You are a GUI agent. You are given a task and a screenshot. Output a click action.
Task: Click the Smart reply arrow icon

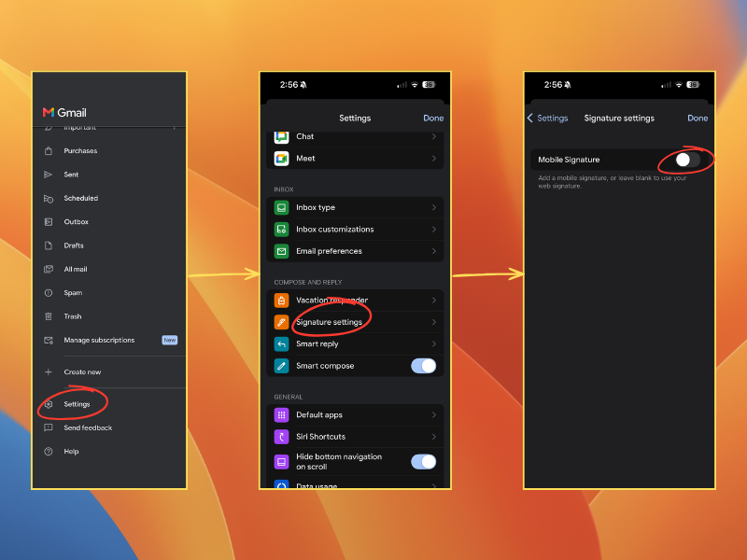click(282, 344)
